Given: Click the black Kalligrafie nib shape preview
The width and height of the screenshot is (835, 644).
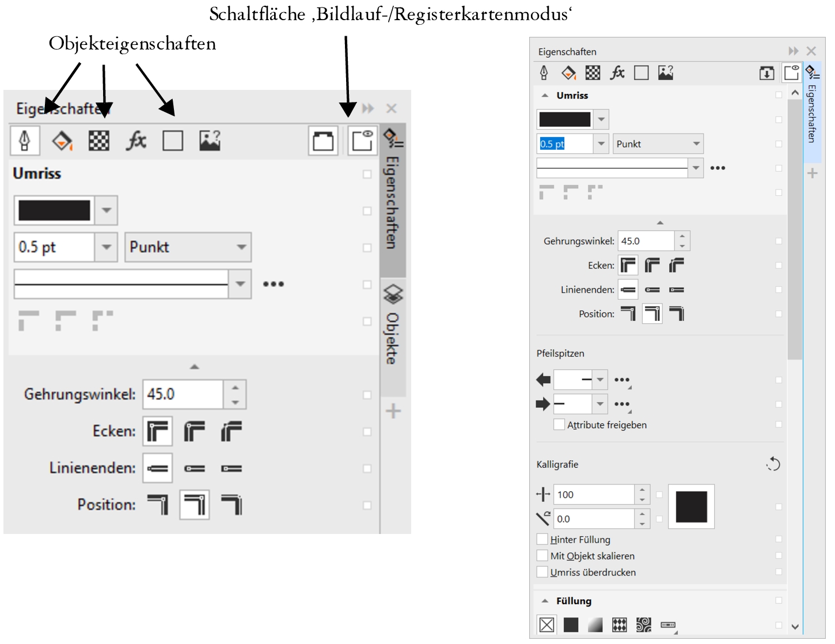Looking at the screenshot, I should pyautogui.click(x=691, y=506).
